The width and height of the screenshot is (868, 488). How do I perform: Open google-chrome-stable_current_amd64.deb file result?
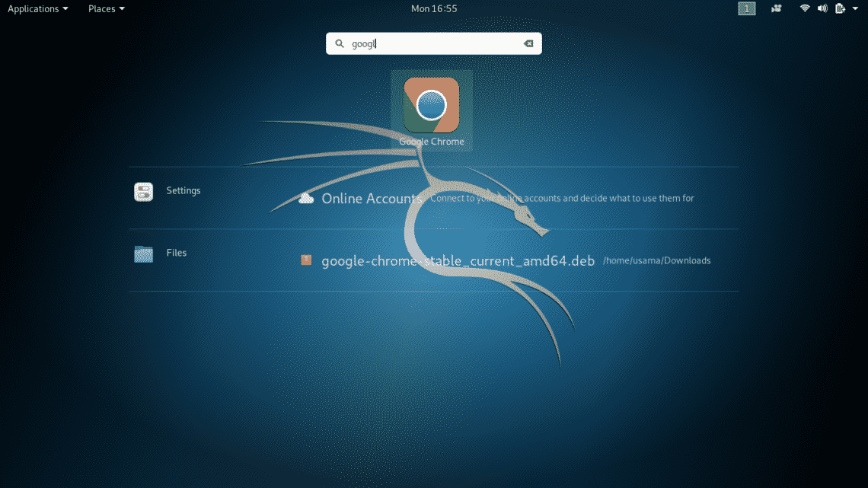[458, 261]
